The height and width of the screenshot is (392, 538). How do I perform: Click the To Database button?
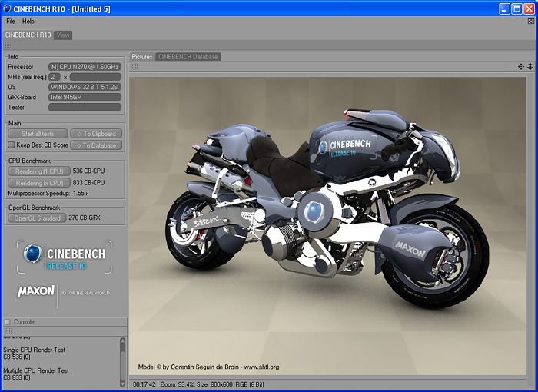(x=96, y=145)
